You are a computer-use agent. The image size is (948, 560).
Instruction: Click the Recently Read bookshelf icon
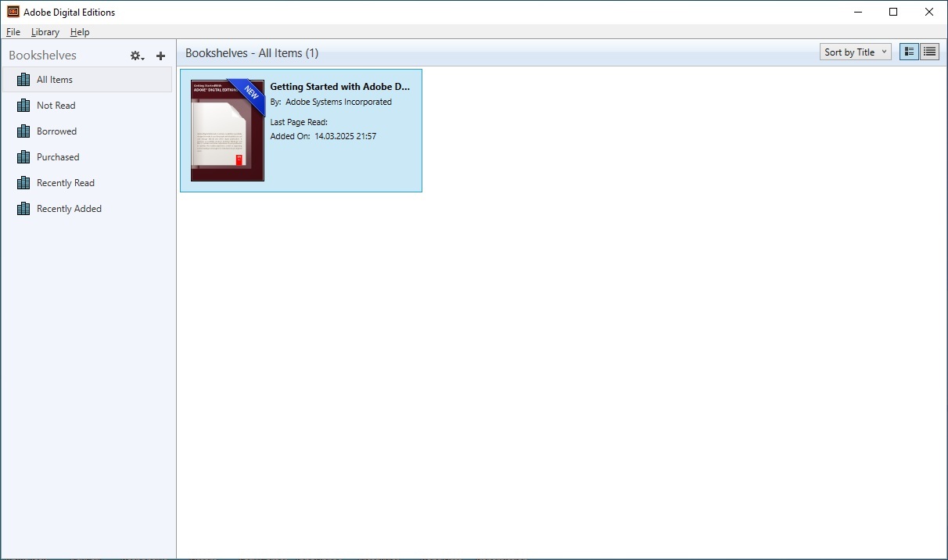click(x=23, y=183)
